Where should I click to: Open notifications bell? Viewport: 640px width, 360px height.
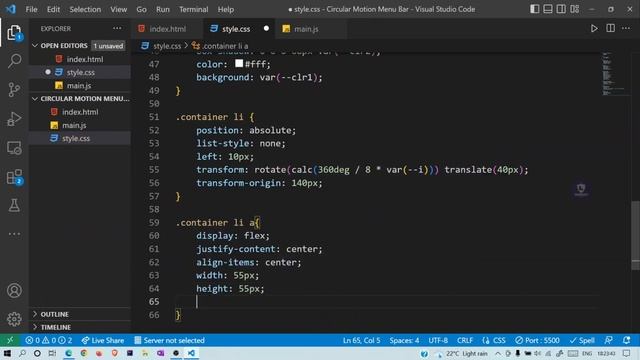627,340
